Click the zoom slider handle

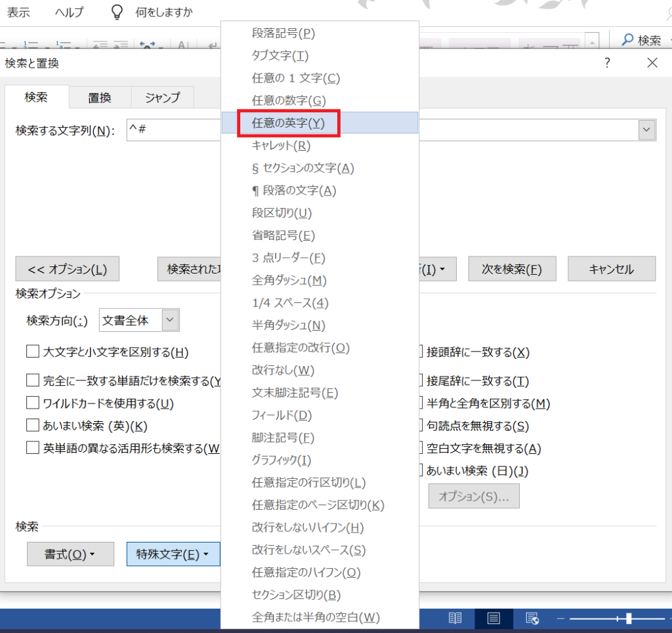[629, 618]
